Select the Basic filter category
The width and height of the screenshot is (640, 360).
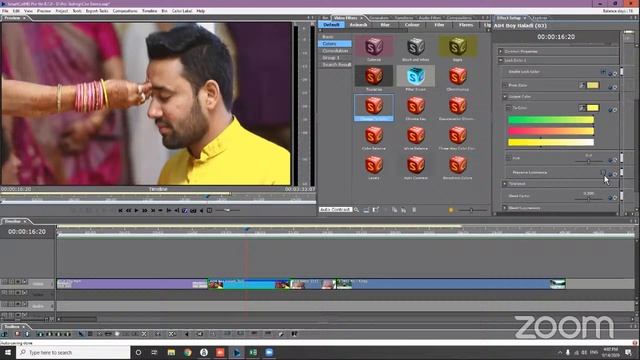point(328,37)
